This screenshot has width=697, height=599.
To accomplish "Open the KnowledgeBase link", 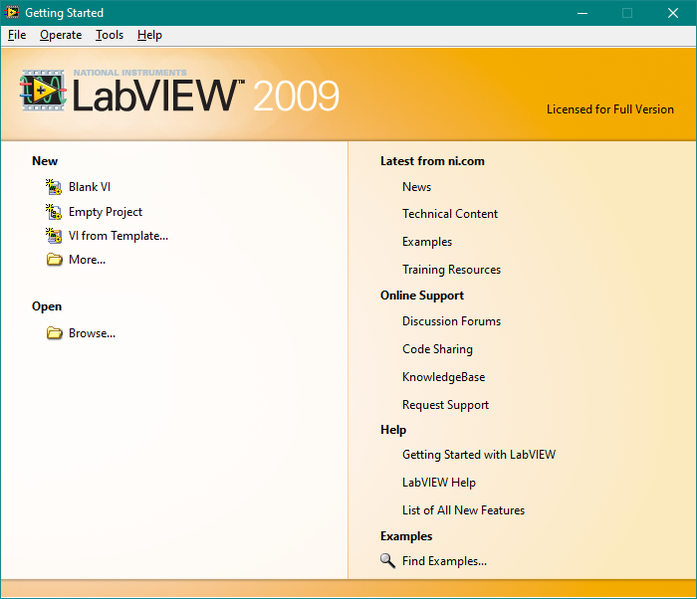I will click(x=444, y=377).
